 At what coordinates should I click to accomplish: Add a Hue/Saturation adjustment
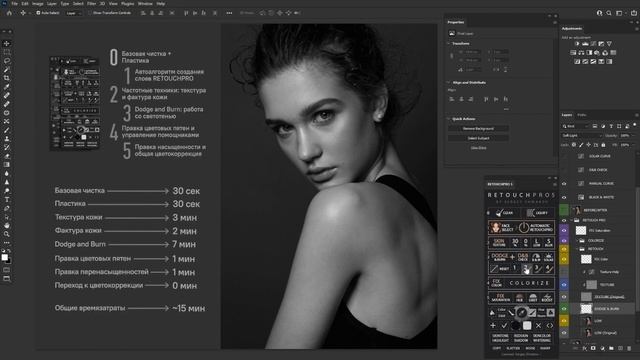click(573, 53)
